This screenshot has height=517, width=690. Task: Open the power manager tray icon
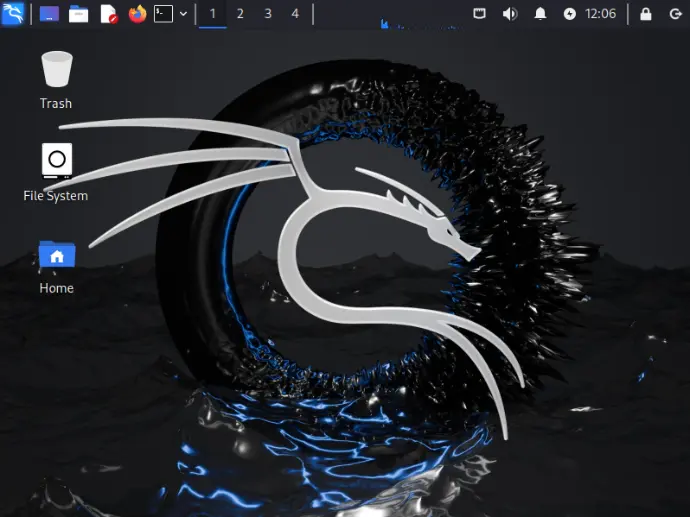[570, 14]
